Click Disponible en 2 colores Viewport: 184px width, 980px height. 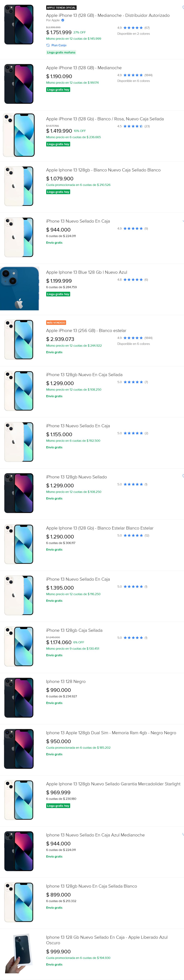pyautogui.click(x=133, y=34)
